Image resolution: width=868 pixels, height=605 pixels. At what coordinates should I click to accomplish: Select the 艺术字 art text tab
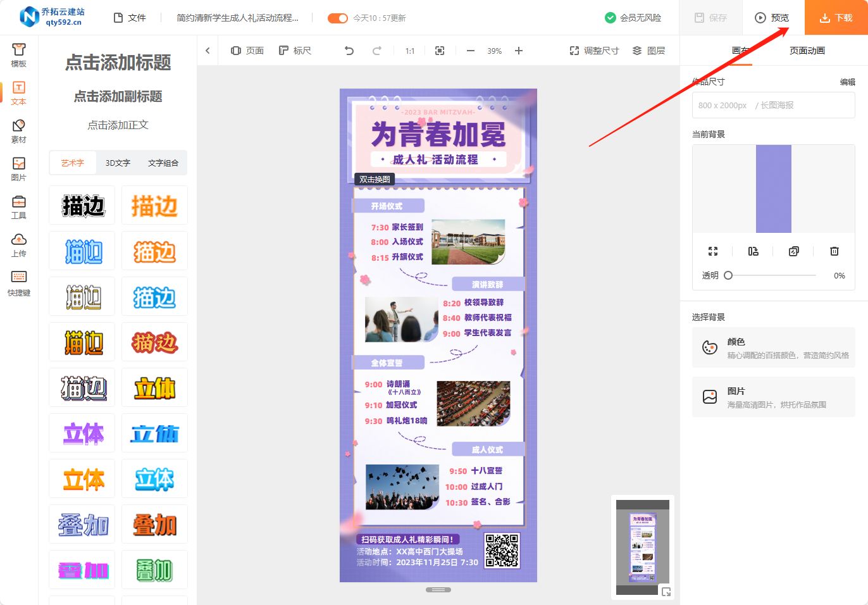(x=72, y=163)
